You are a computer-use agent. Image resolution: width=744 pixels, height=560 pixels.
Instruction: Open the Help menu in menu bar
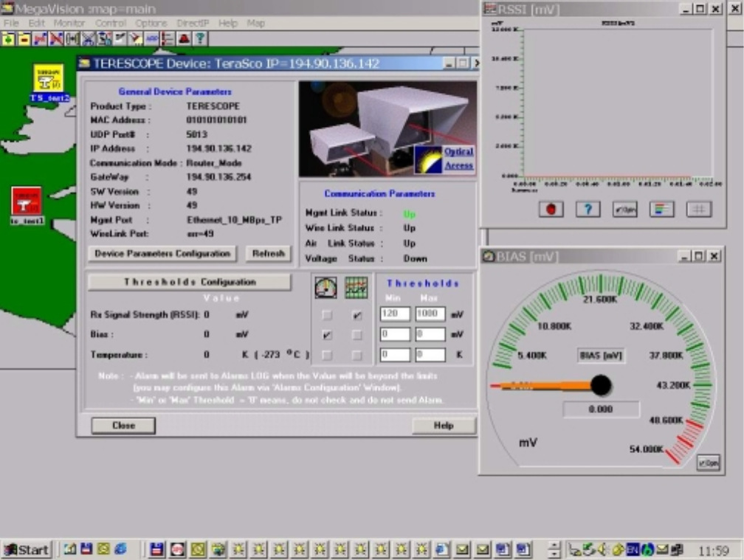[228, 23]
